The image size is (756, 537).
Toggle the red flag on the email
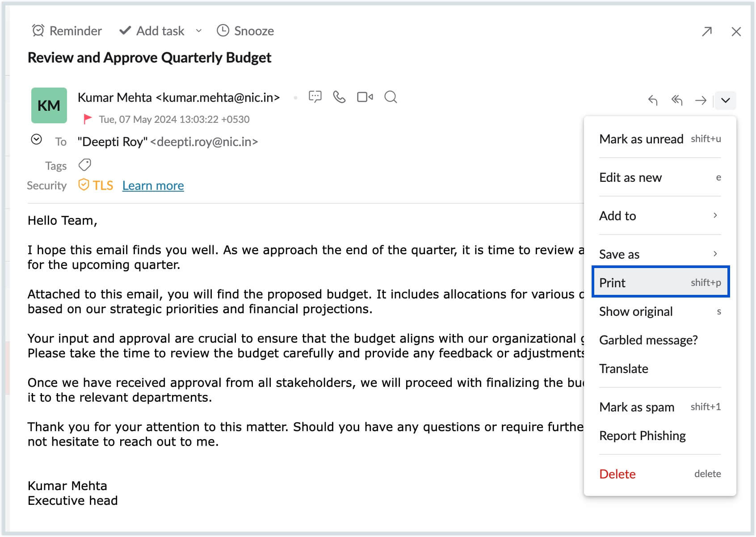88,119
